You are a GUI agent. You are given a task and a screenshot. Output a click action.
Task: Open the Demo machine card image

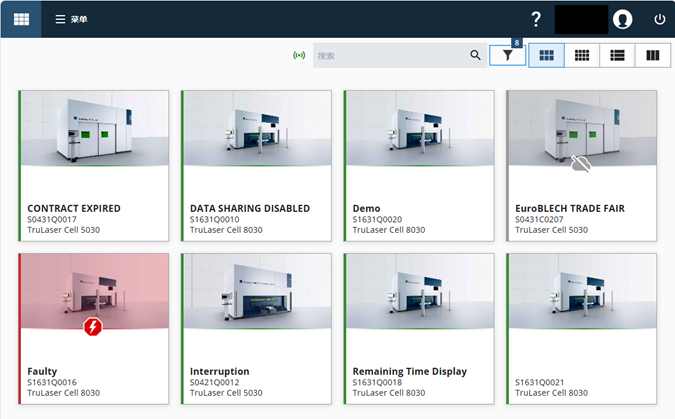(x=420, y=128)
